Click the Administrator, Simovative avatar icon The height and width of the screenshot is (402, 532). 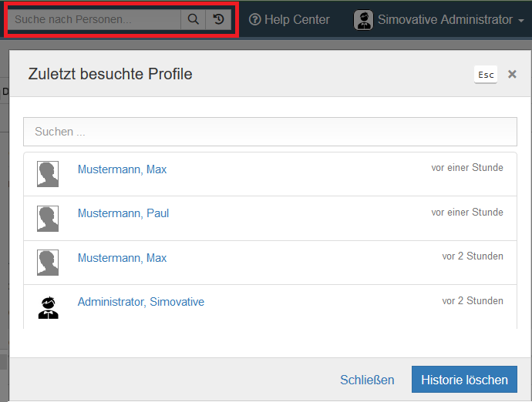tap(48, 307)
